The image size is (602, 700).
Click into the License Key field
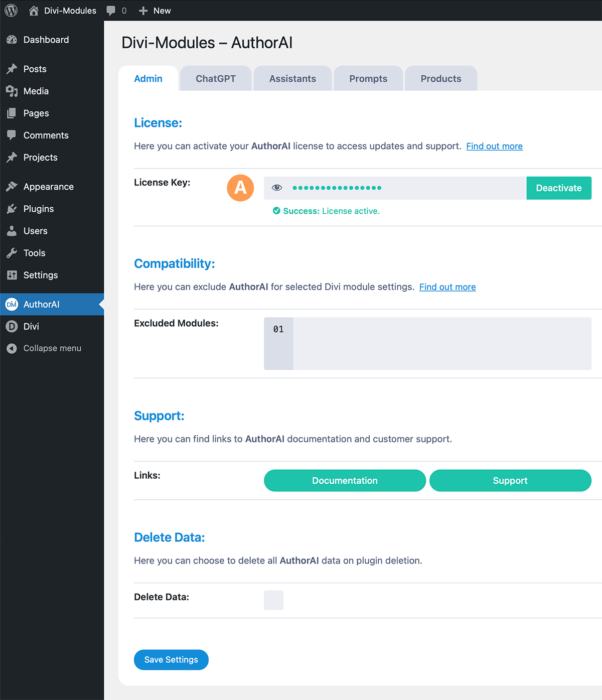click(x=395, y=188)
